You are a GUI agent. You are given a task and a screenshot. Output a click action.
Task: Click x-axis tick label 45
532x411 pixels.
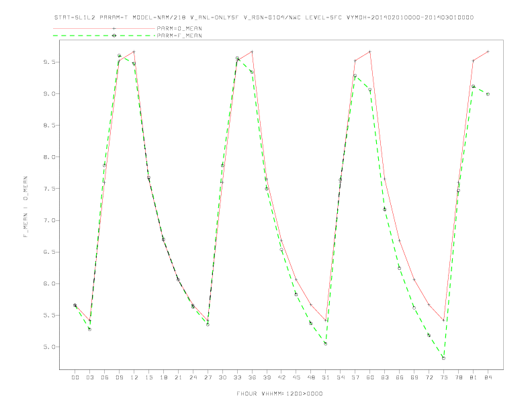[296, 377]
